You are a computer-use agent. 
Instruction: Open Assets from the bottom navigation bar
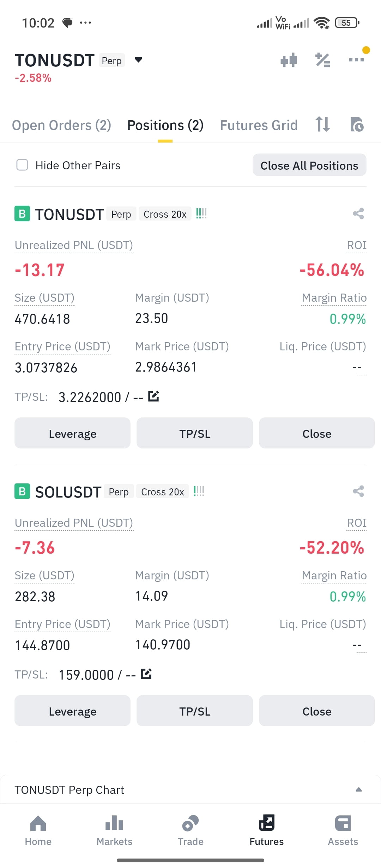(x=343, y=831)
